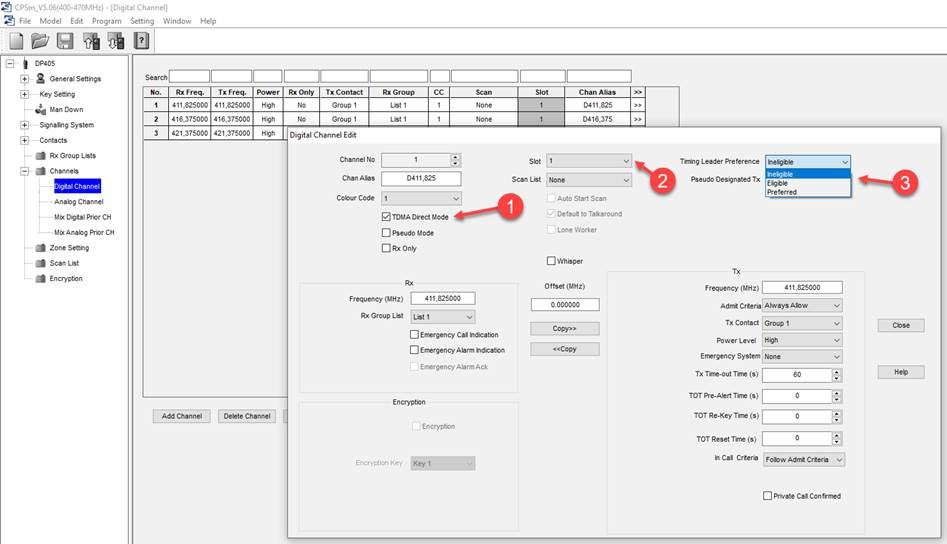
Task: Select Preferred in Timing Leader Preference list
Action: click(x=807, y=192)
